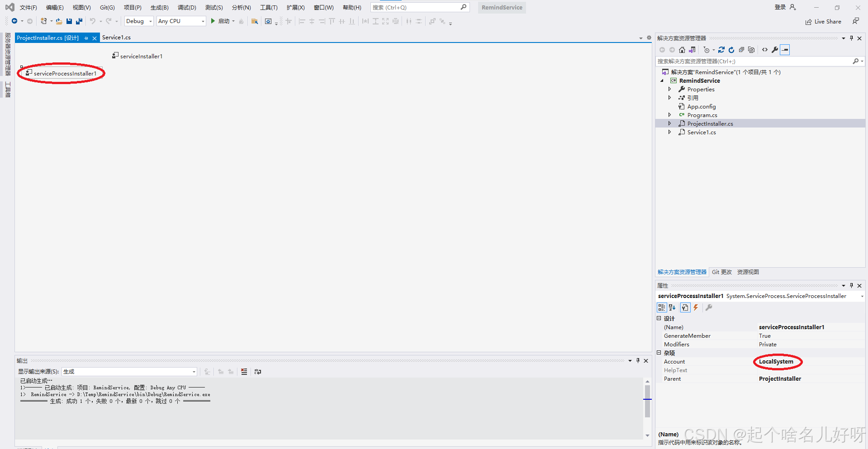
Task: Toggle word wrap in the Output panel
Action: tap(258, 372)
